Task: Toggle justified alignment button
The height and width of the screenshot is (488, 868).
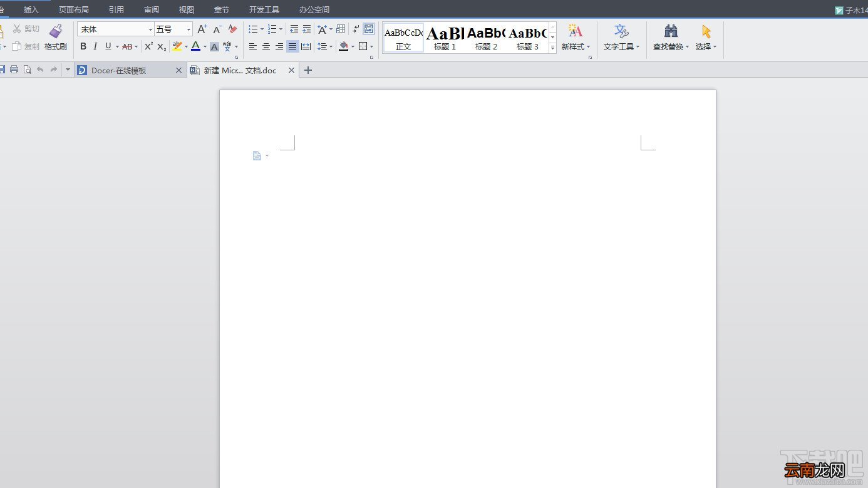Action: (292, 46)
